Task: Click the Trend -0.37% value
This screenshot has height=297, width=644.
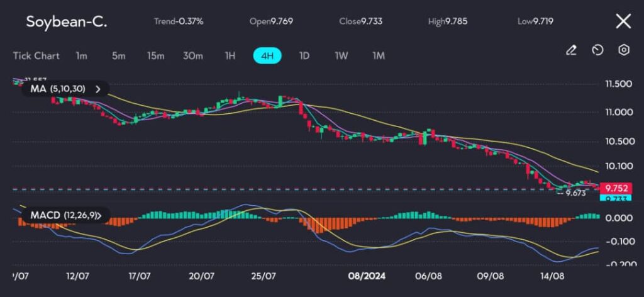Action: pos(178,21)
